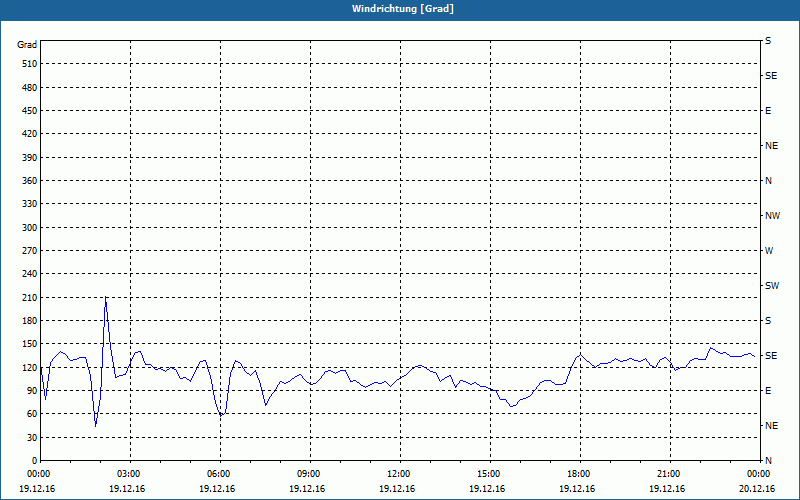
Task: Click the '150' degree axis label
Action: (30, 344)
